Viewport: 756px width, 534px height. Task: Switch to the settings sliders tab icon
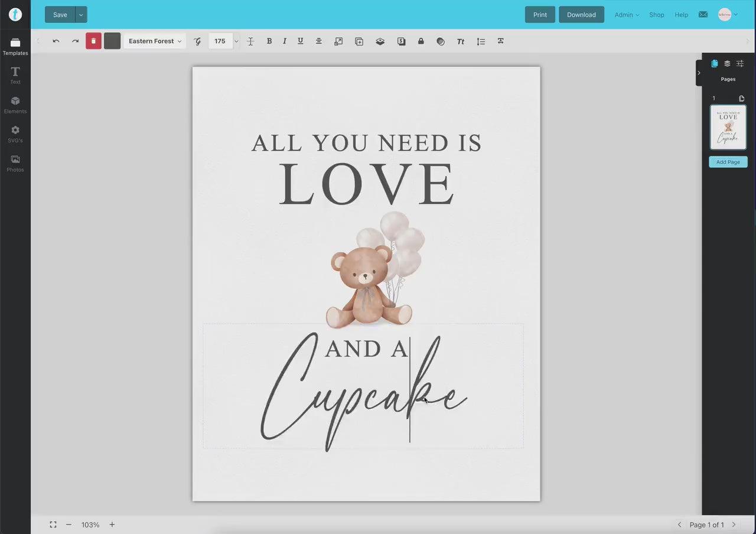coord(740,64)
